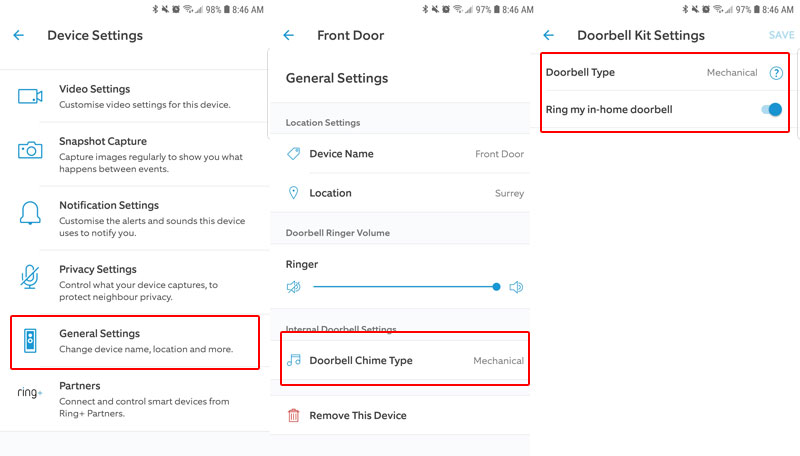Image resolution: width=800 pixels, height=456 pixels.
Task: Tap the Remove This Device trash icon
Action: tap(294, 415)
